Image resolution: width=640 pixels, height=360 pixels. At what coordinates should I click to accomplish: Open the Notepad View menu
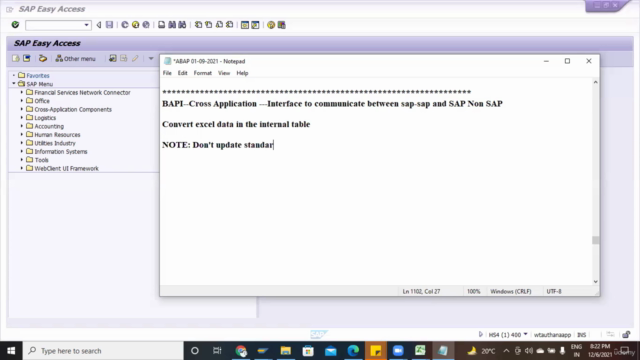(x=224, y=73)
